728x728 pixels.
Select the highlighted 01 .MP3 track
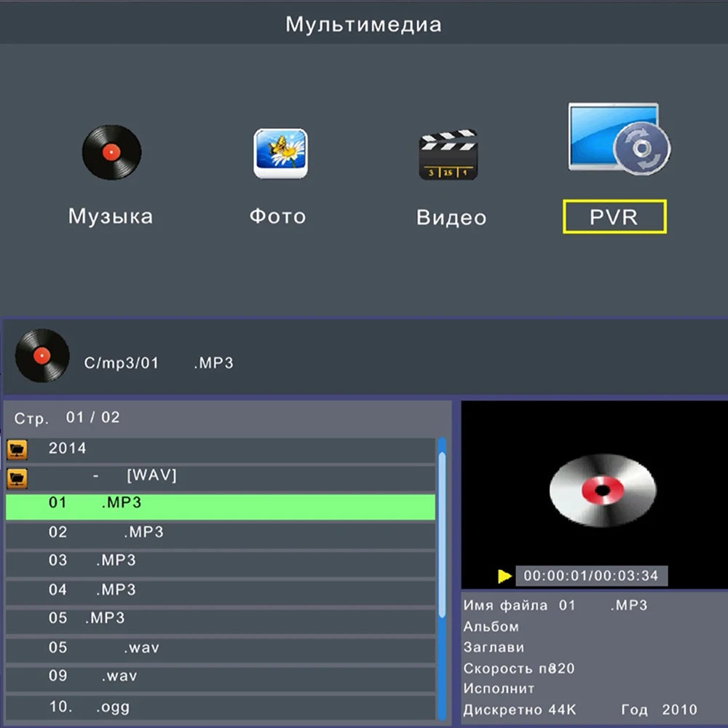[221, 507]
